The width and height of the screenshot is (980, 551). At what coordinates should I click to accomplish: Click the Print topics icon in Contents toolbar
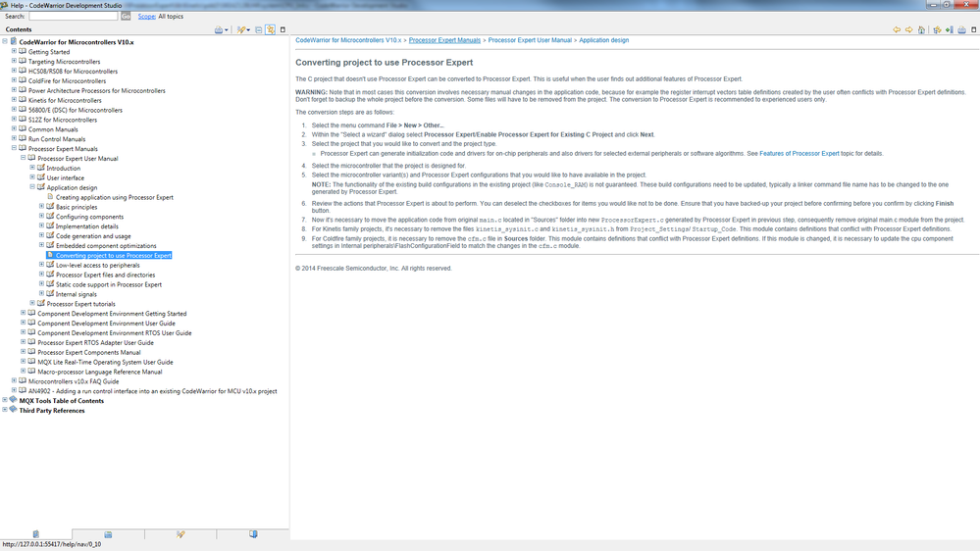coord(219,29)
